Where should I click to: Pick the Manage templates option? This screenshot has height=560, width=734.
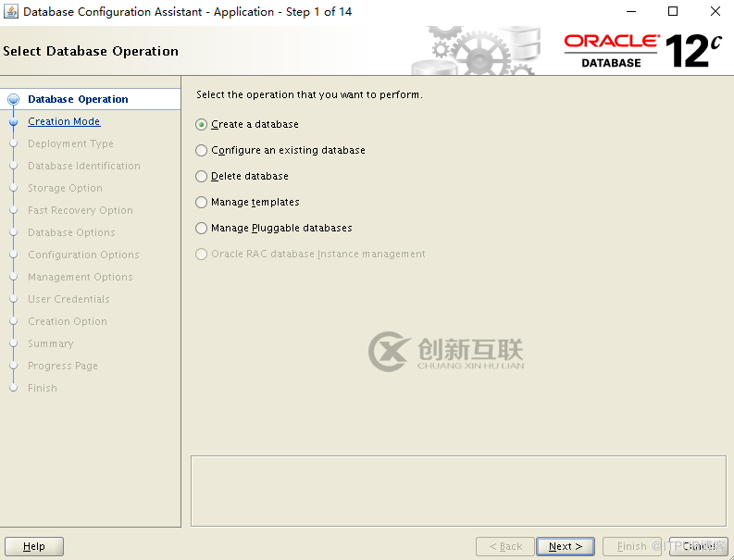click(248, 202)
